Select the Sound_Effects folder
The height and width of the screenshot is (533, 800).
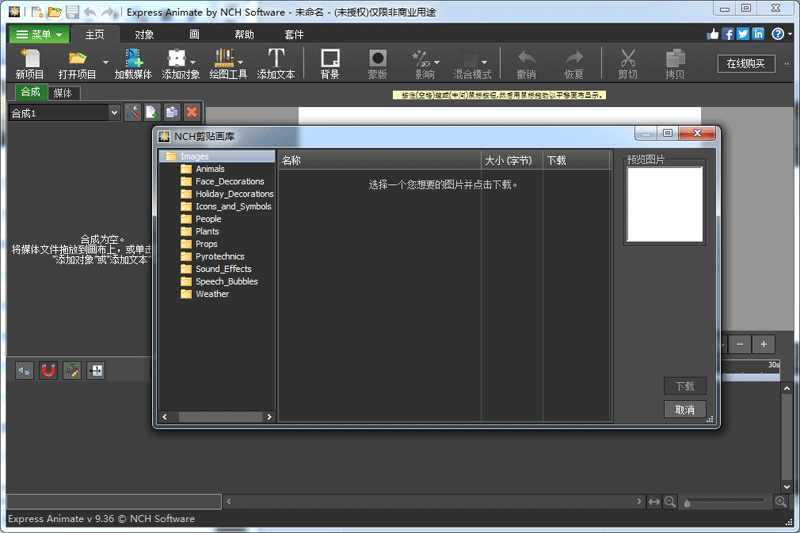click(223, 269)
